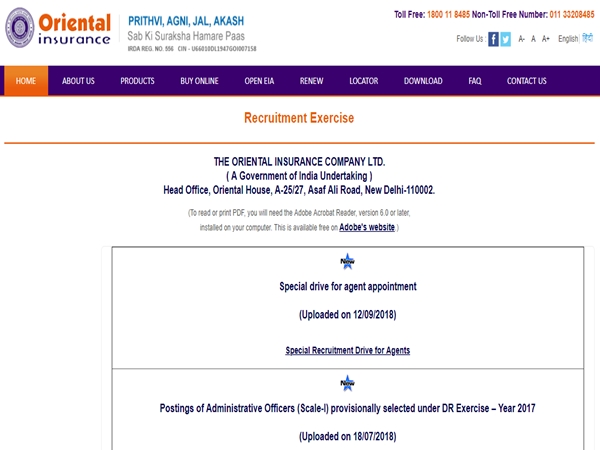Screen dimensions: 600x450
Task: Click the New star icon above agent appointment
Action: click(x=347, y=262)
